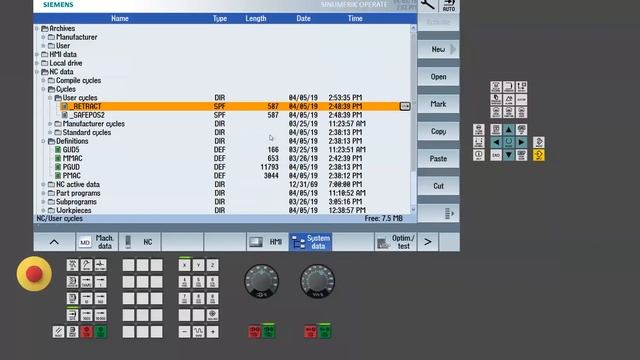Select the _RETRACT file row
This screenshot has width=640, height=360.
[x=235, y=107]
